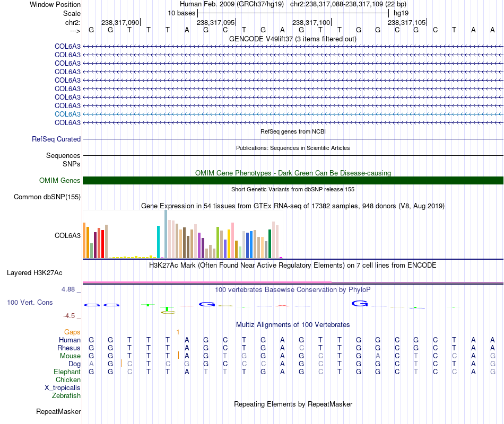Click the Elephant alignment row label
The height and width of the screenshot is (424, 504).
[x=67, y=372]
